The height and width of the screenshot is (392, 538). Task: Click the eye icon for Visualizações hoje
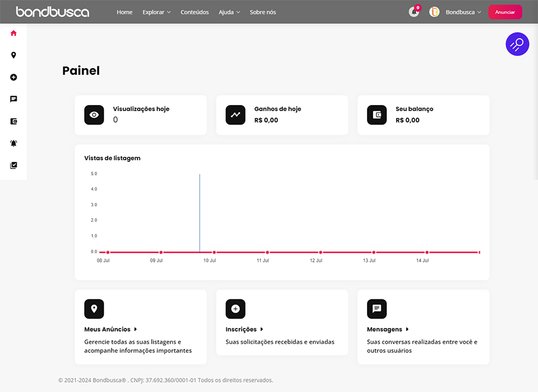(94, 115)
